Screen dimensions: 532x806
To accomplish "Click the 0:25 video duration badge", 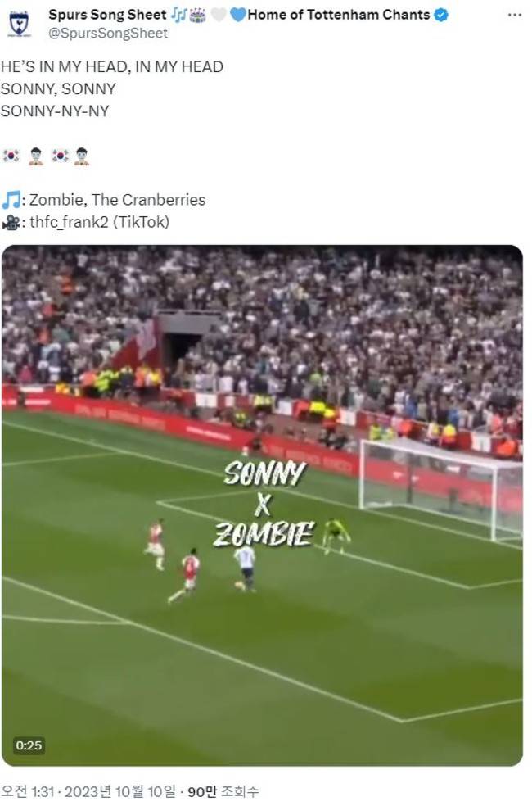I will click(29, 745).
